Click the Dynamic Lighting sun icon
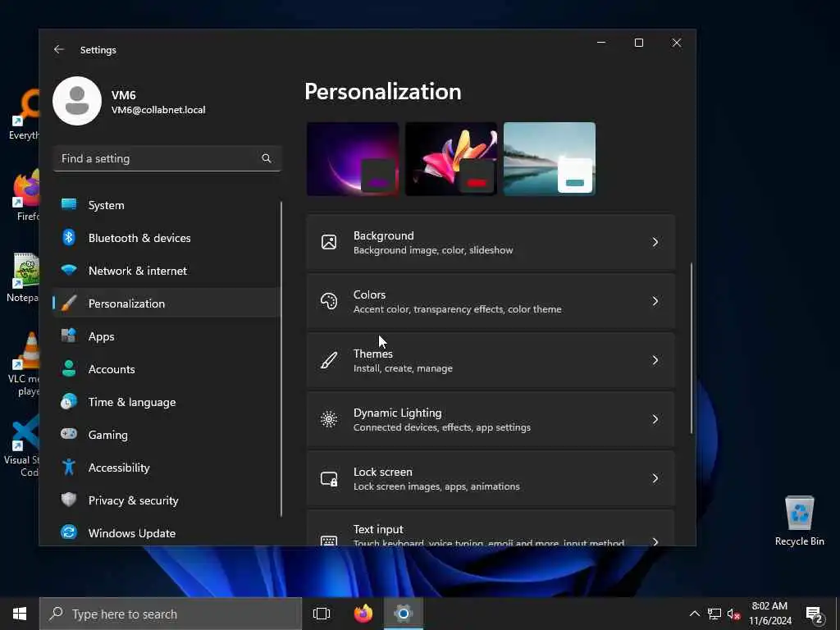Viewport: 840px width, 630px height. pyautogui.click(x=329, y=419)
